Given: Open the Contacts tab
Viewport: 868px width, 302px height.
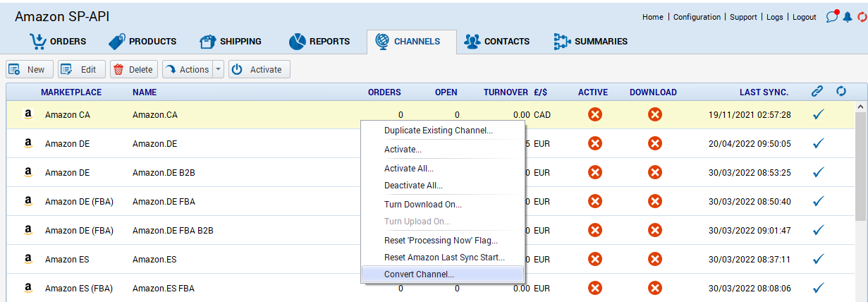Looking at the screenshot, I should (496, 42).
